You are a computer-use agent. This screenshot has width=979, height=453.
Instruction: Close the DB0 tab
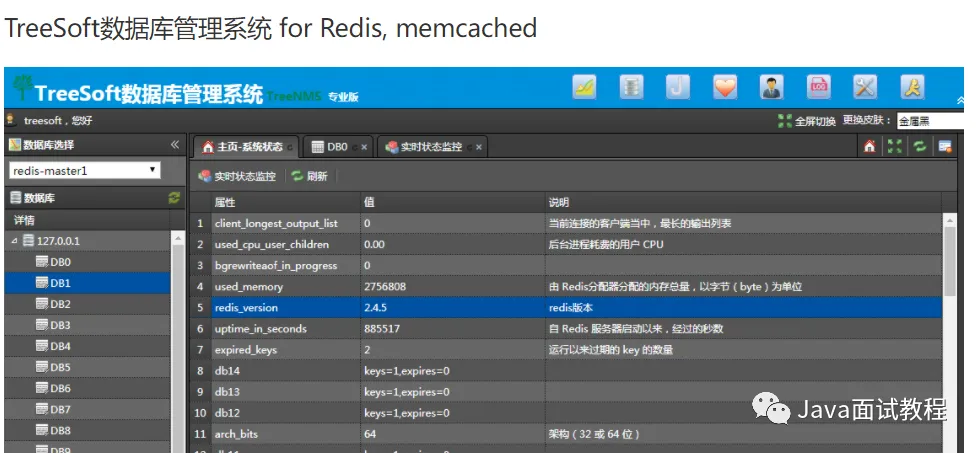[x=364, y=147]
